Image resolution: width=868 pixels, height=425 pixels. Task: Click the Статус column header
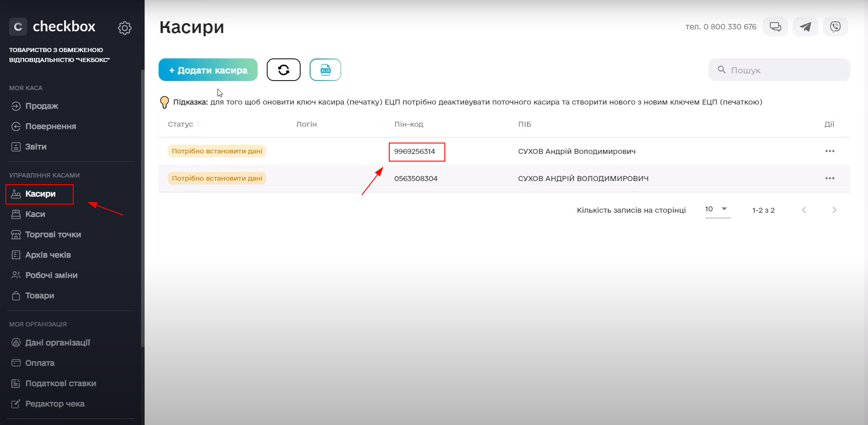(x=180, y=124)
